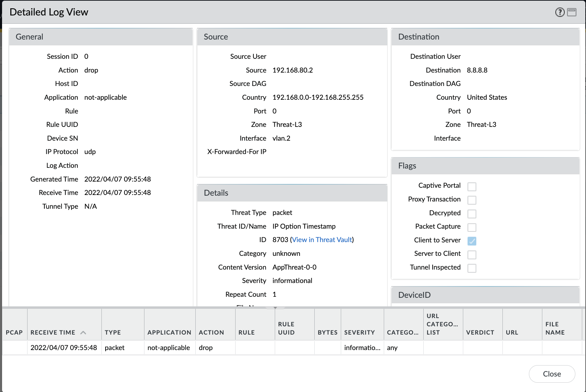Check the Packet Capture flag

[472, 227]
